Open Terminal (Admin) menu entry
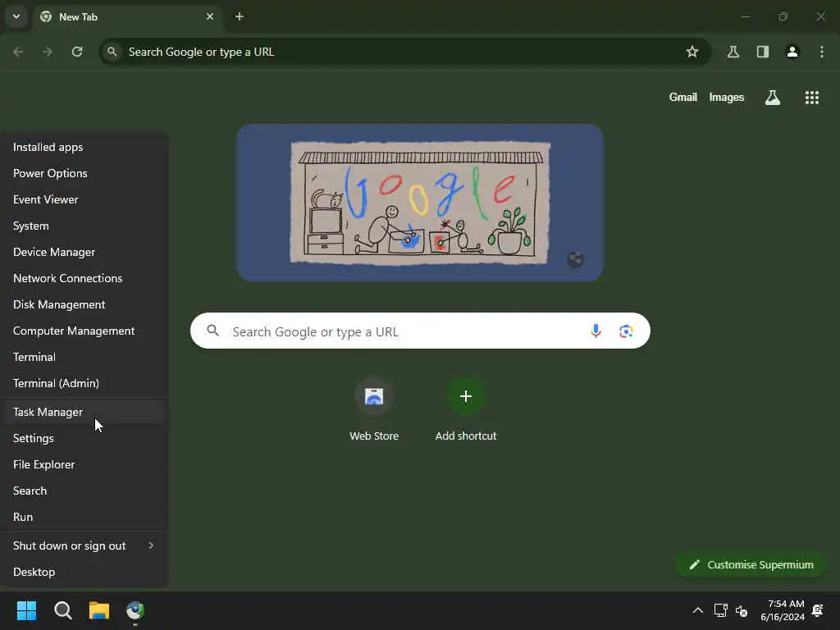 84,383
